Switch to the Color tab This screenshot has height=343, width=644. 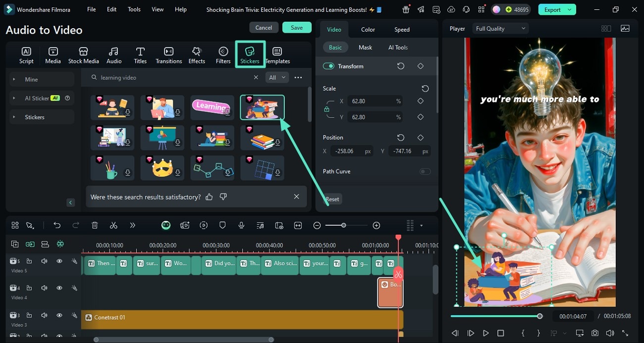368,29
